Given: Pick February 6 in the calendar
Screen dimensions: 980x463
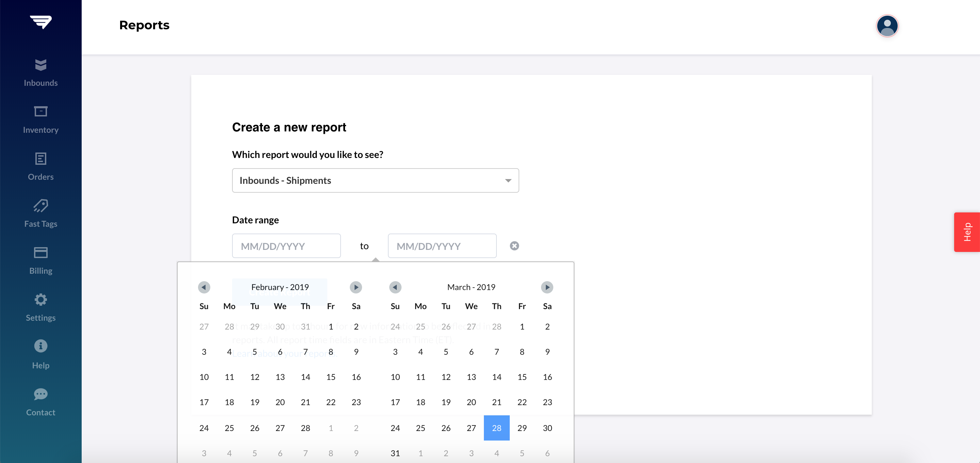Looking at the screenshot, I should coord(280,352).
